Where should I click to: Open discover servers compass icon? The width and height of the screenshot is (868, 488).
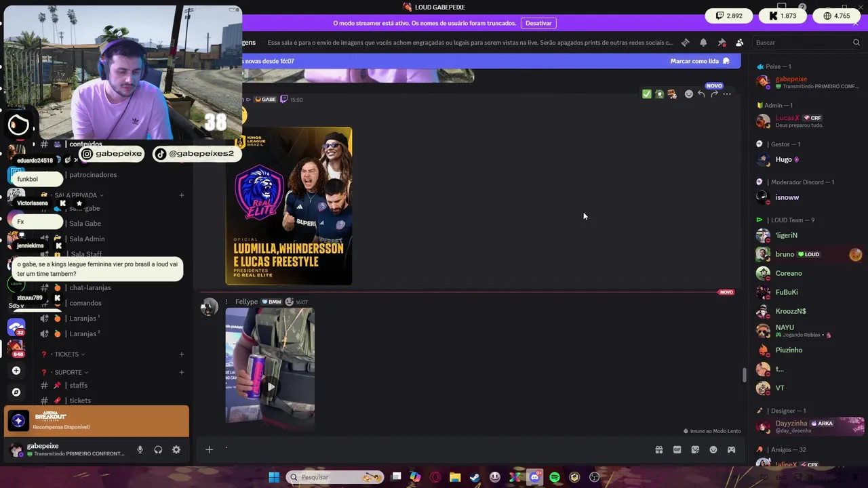point(16,392)
